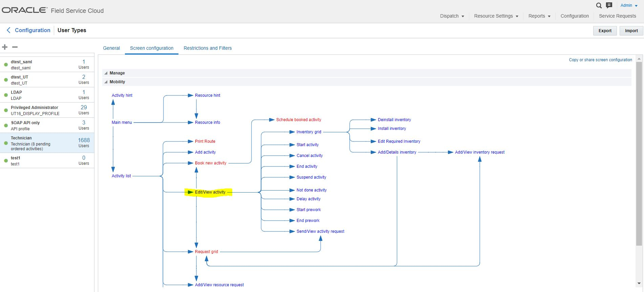The height and width of the screenshot is (292, 644).
Task: Open the Resource hint screen node
Action: [208, 95]
